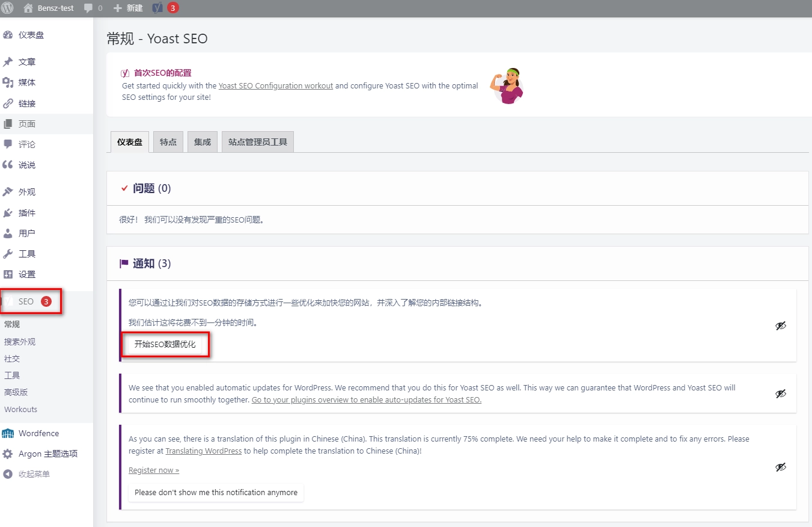Select the 常规 SEO submenu item
Viewport: 812px width, 527px height.
12,324
